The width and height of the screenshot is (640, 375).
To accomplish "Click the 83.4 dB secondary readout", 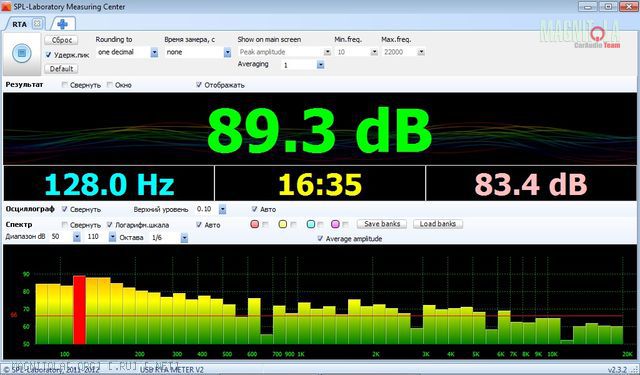I will [531, 184].
